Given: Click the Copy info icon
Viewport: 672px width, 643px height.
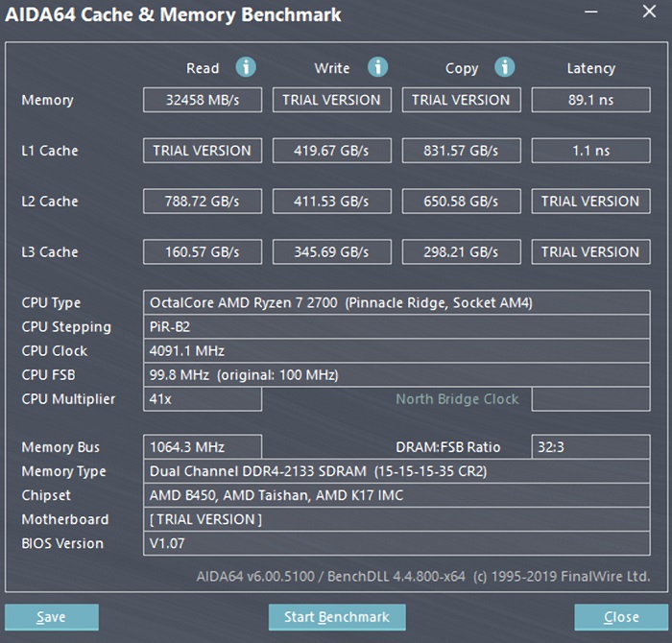Looking at the screenshot, I should coord(504,67).
